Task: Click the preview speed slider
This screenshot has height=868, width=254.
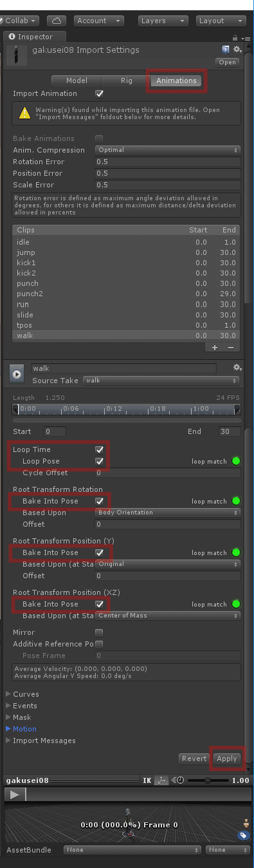Action: 208,780
